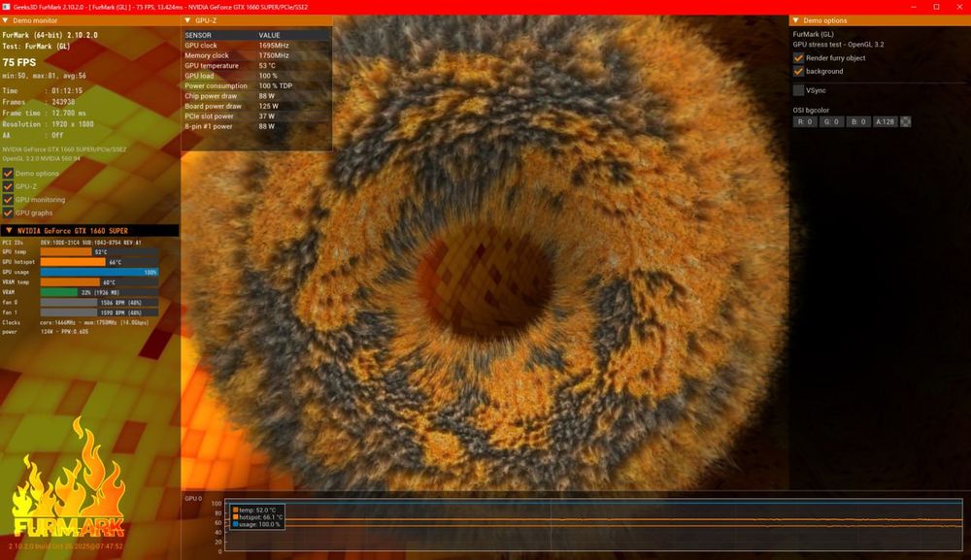Maximize the FurMark window
This screenshot has height=560, width=971.
pyautogui.click(x=936, y=7)
